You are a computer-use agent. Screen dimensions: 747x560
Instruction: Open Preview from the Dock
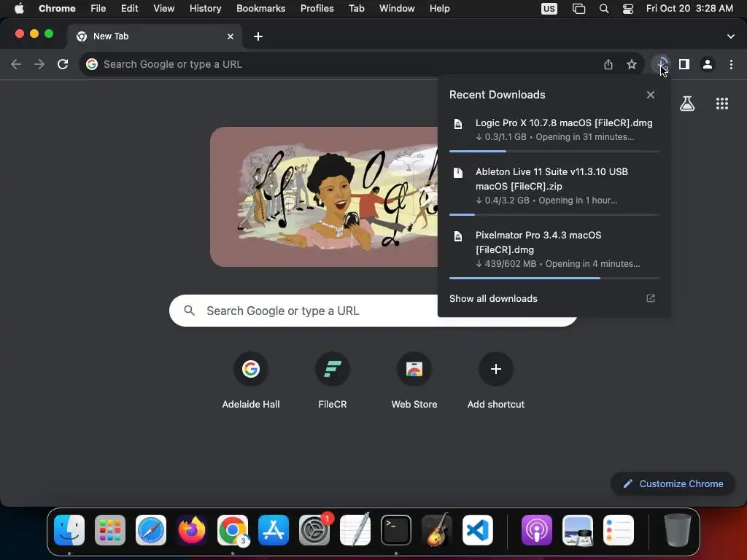pyautogui.click(x=578, y=530)
